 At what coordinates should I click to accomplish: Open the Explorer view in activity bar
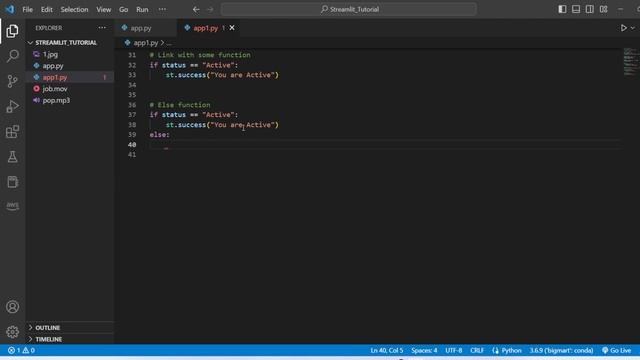[12, 31]
